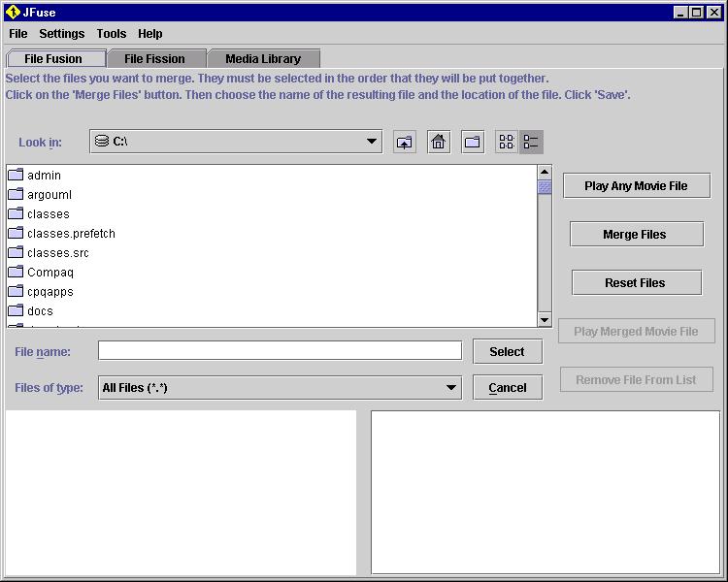Open the admin folder icon
Viewport: 728px width, 582px height.
(16, 176)
